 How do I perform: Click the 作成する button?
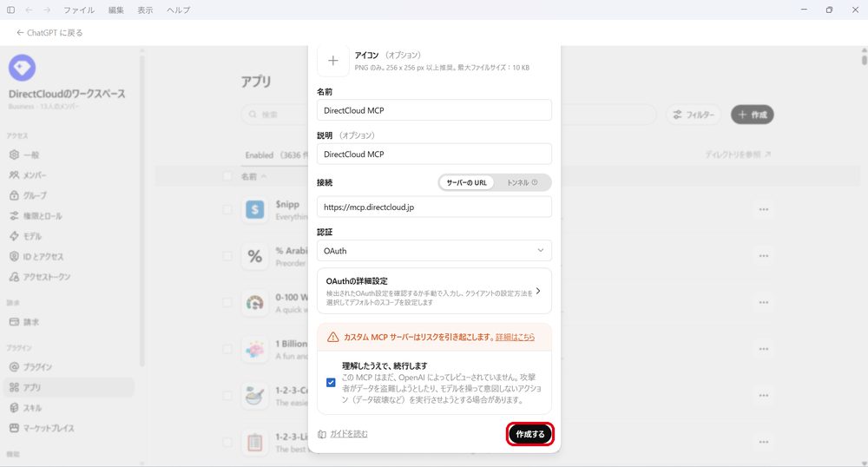click(530, 434)
